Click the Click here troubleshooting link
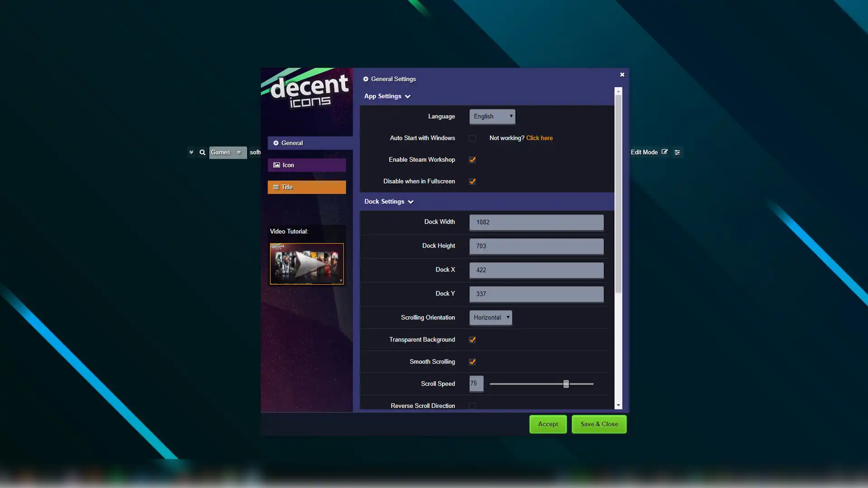This screenshot has height=488, width=868. [539, 138]
